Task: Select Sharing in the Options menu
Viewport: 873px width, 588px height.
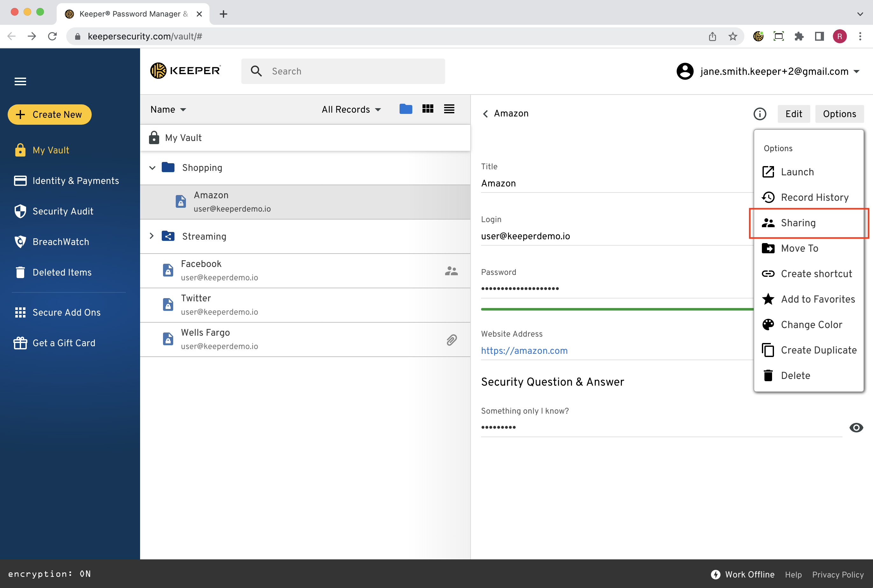Action: coord(809,223)
